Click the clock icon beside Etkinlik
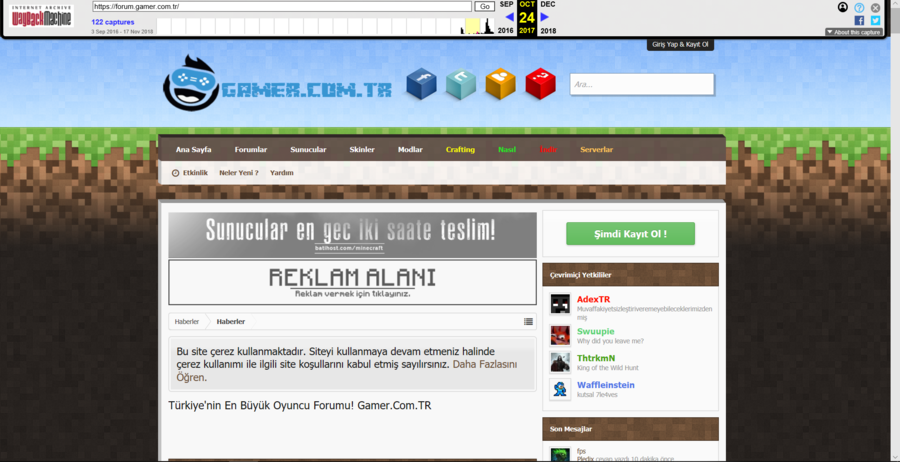Screen dimensions: 900x462 176,173
